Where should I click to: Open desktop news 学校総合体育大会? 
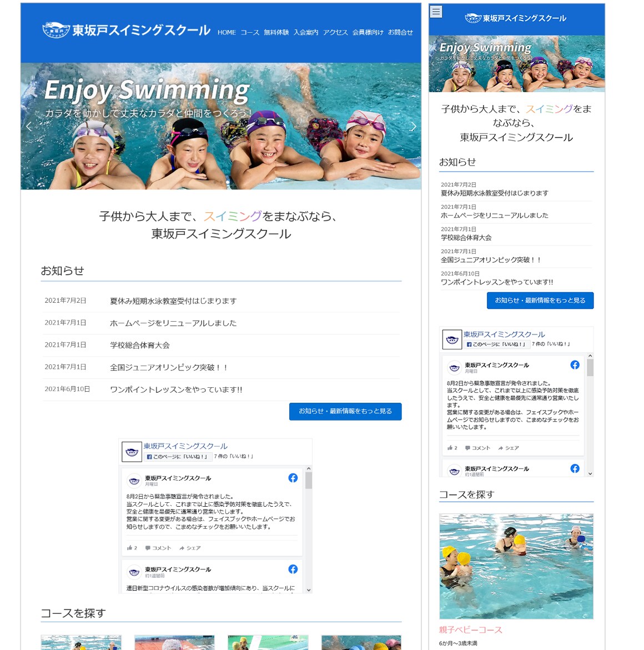[139, 346]
